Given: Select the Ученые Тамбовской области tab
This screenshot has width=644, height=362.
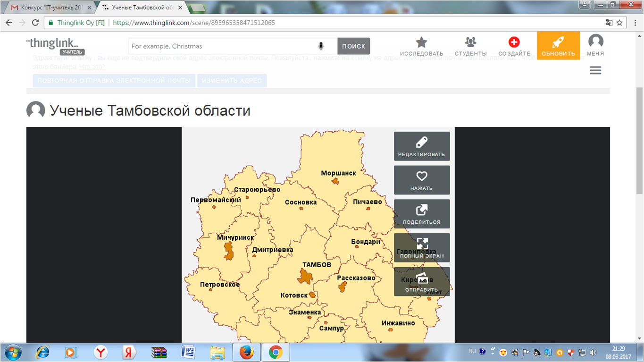Looking at the screenshot, I should coord(142,8).
